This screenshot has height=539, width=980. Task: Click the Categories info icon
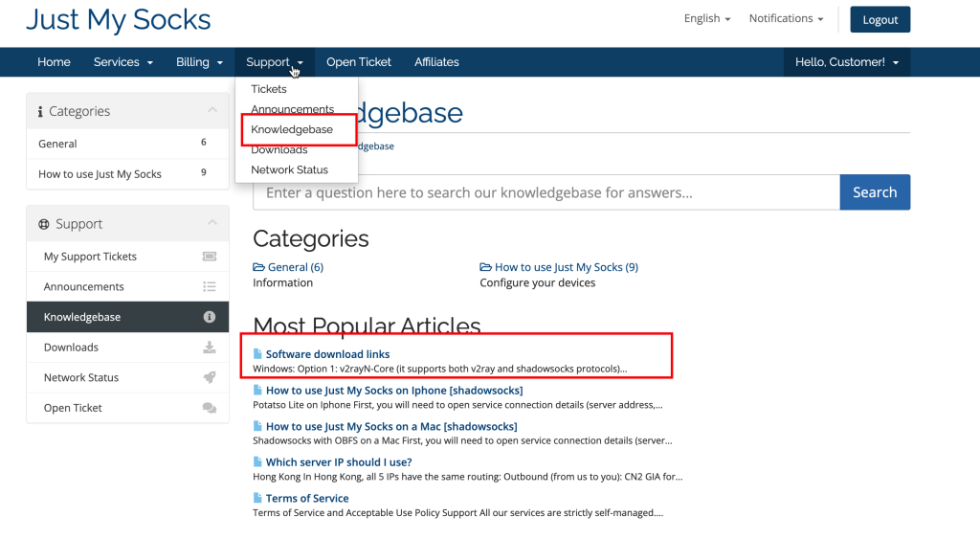tap(40, 111)
